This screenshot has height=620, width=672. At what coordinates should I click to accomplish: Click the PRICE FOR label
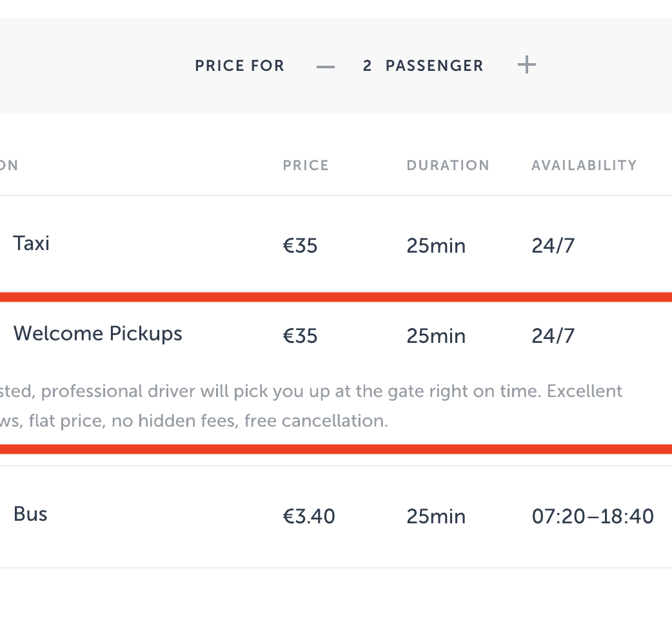tap(239, 66)
